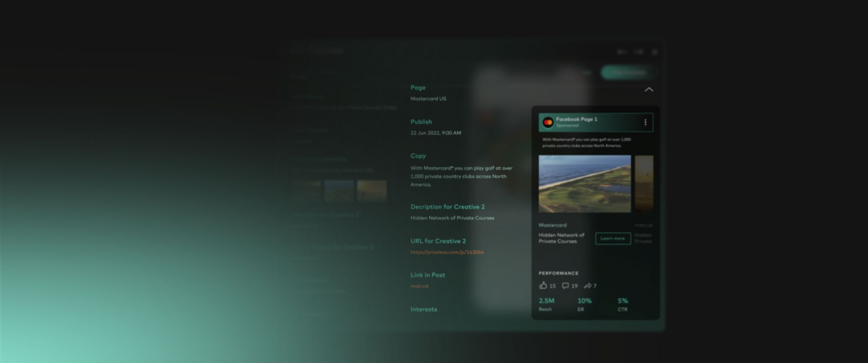Screen dimensions: 868x363
Task: Click the Mastercard logo in the ad header
Action: tap(548, 122)
